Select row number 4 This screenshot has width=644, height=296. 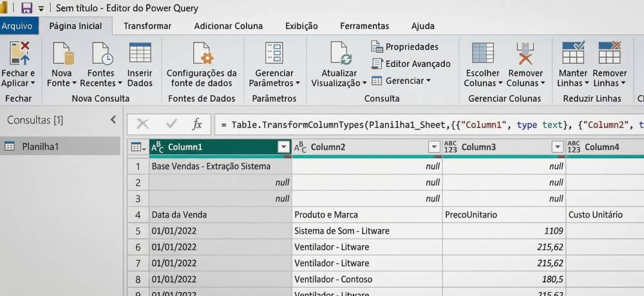click(x=138, y=215)
